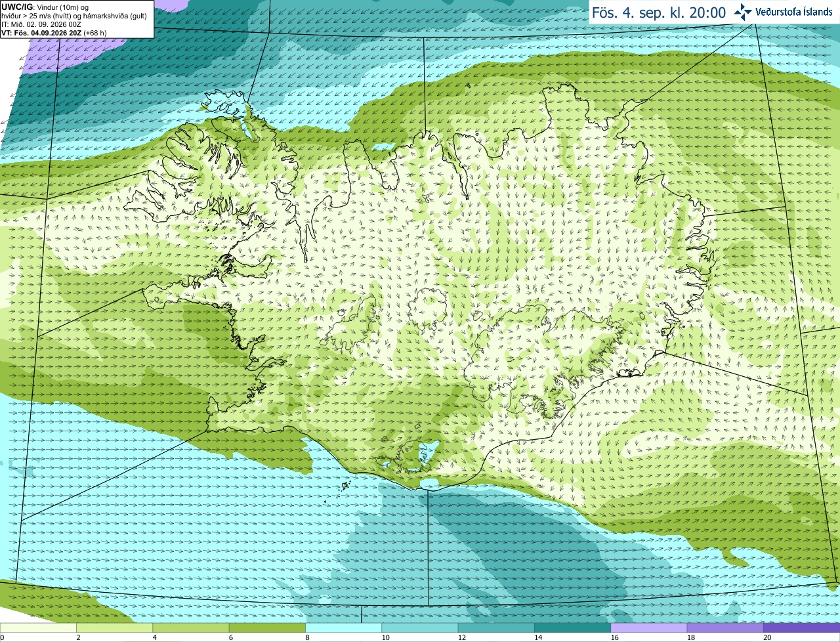Pick the 16–18 m/s light purple legend swatch
Screen dimensions: 840x642
[649, 628]
